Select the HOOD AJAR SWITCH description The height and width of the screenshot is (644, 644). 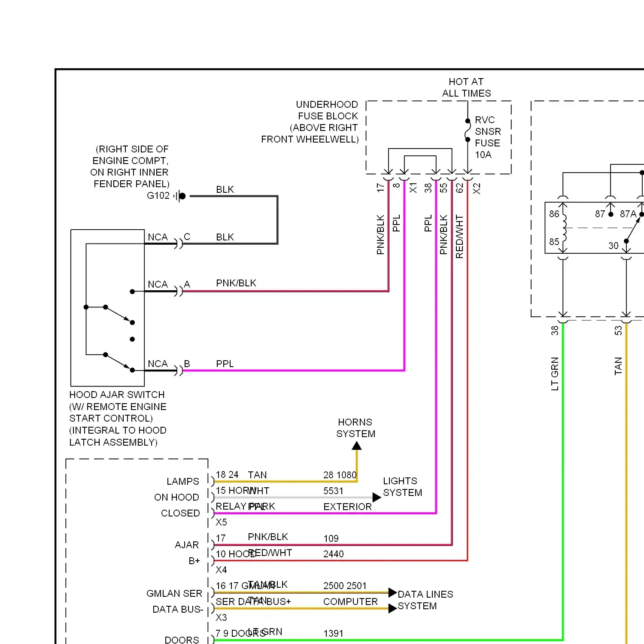click(118, 419)
